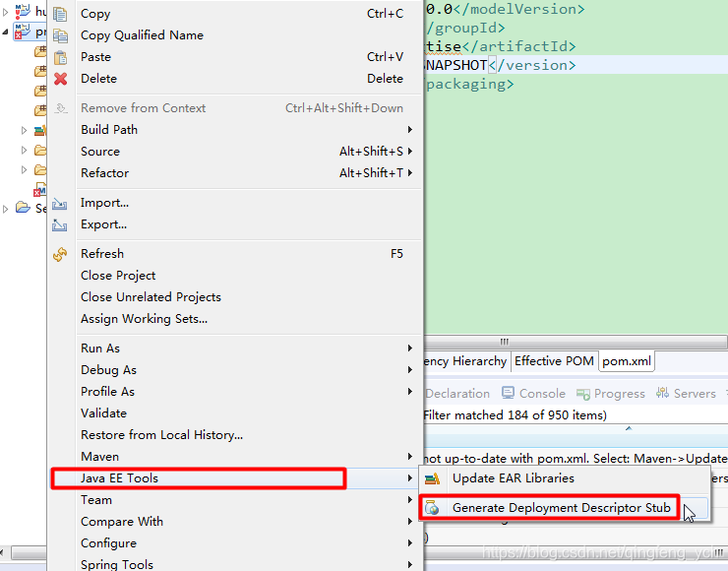
Task: Click the Export icon
Action: click(x=59, y=225)
